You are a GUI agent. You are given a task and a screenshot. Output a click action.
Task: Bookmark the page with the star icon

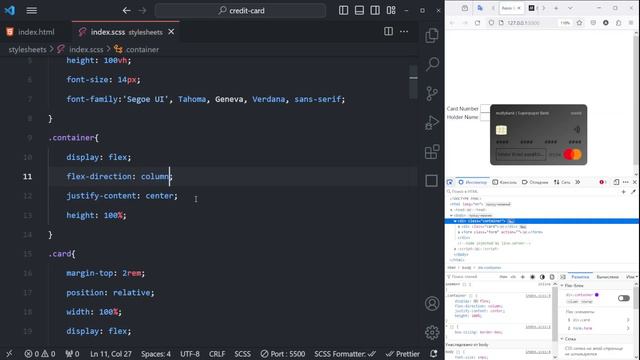pyautogui.click(x=579, y=23)
